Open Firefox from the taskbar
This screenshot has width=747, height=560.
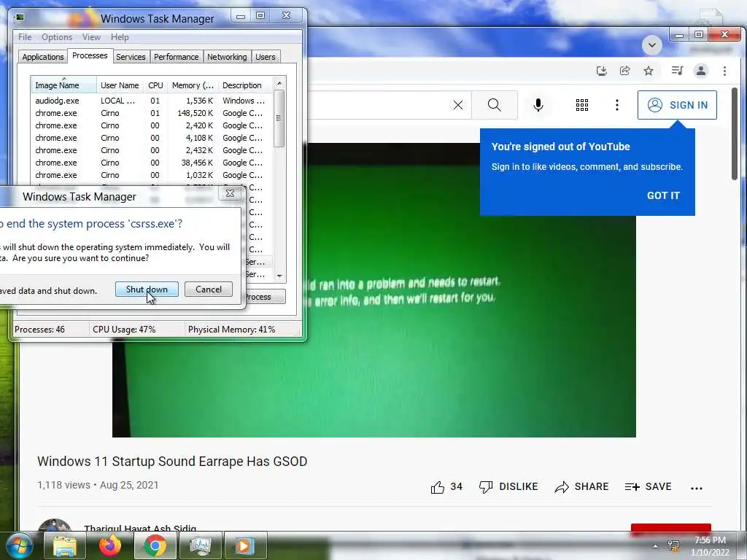[110, 545]
